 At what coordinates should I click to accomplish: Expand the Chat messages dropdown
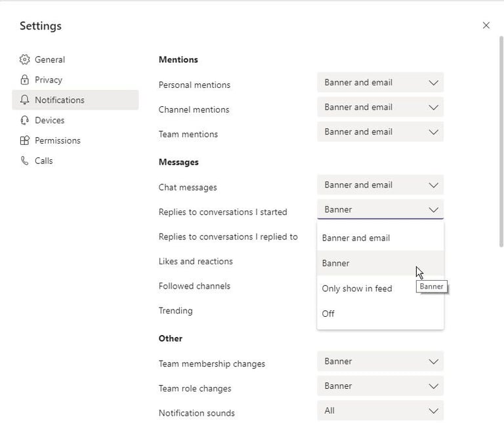pyautogui.click(x=380, y=185)
